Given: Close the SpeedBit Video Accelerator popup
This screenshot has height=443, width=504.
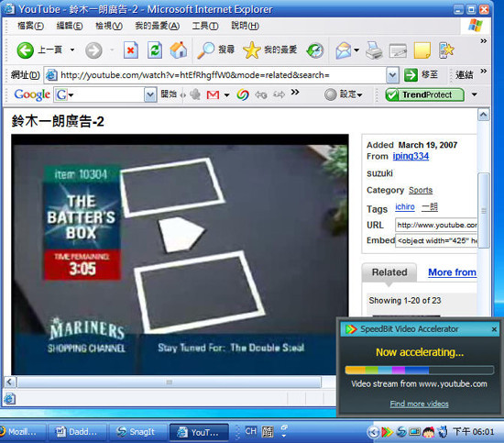Looking at the screenshot, I should point(494,329).
